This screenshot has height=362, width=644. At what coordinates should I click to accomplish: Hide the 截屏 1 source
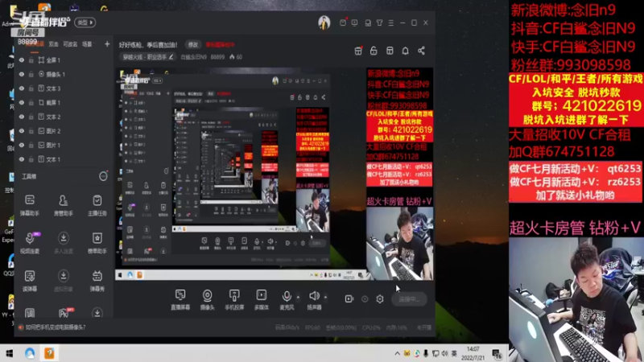click(x=22, y=103)
